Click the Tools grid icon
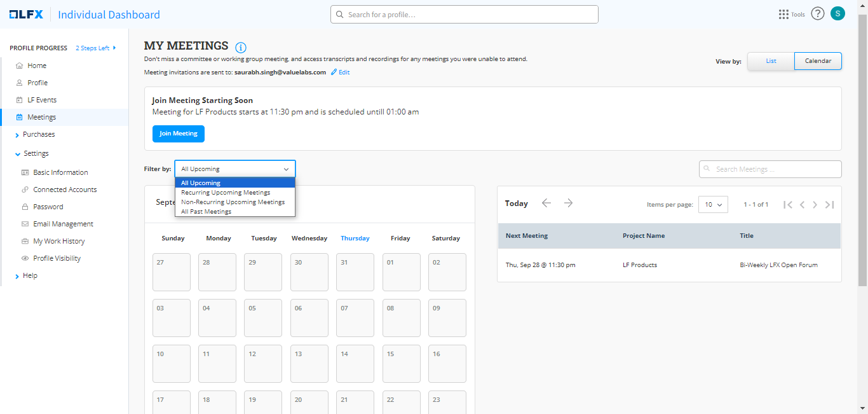This screenshot has height=414, width=868. (783, 14)
